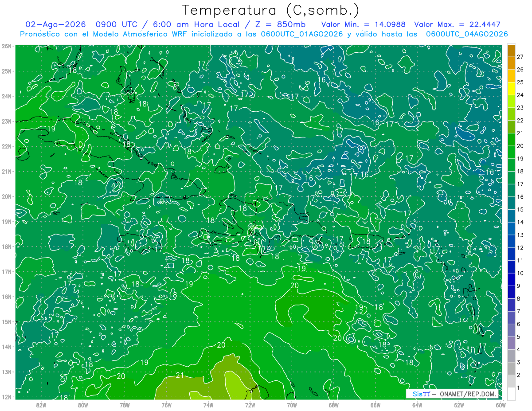Viewport: 532px width, 411px height.
Task: Click the latitude axis label '19N'
Action: tap(7, 221)
